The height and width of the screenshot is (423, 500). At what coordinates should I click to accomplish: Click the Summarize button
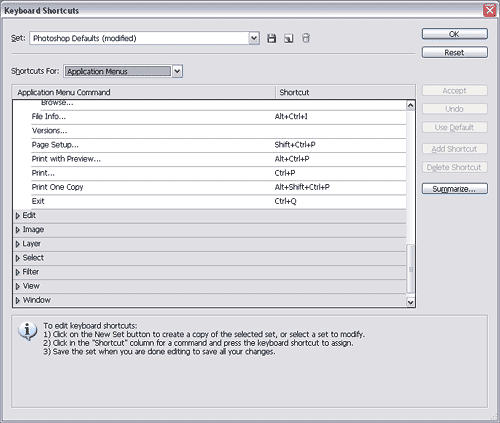[x=455, y=189]
